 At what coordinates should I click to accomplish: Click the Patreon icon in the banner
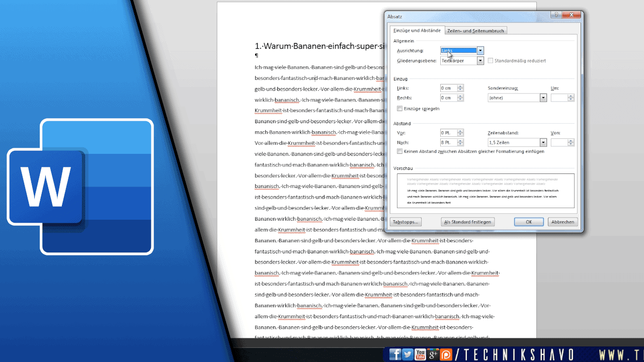point(446,355)
